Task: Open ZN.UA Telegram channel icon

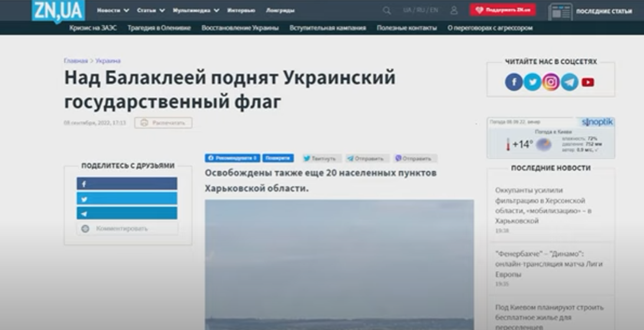Action: [569, 82]
